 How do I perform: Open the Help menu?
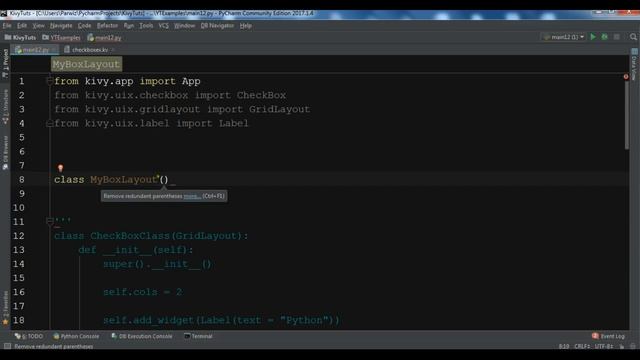point(246,26)
